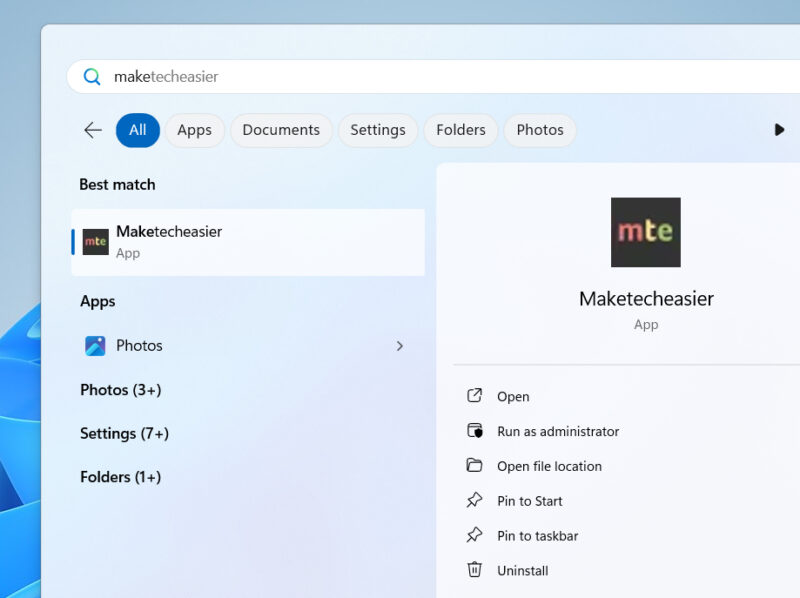Expand hidden filter categories with the right arrow
The image size is (800, 598).
[781, 130]
